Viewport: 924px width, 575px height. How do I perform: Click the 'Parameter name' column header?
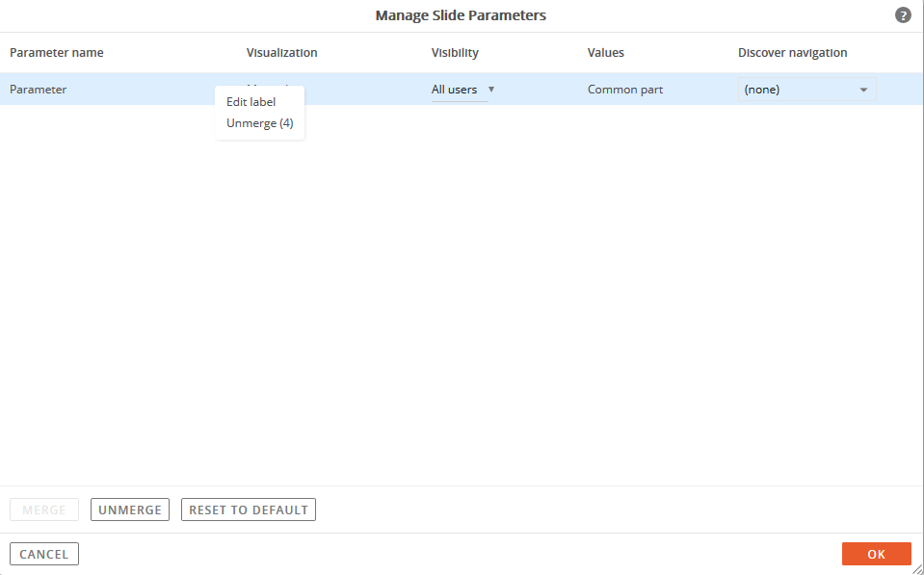[57, 52]
